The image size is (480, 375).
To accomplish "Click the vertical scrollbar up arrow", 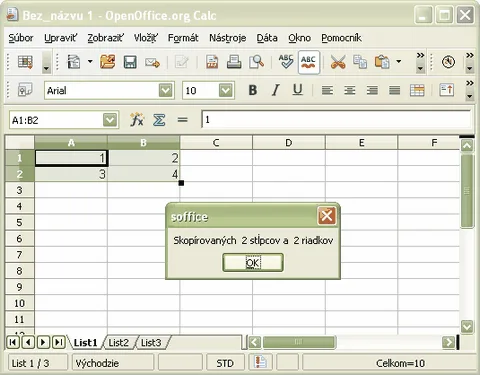I will coord(467,145).
